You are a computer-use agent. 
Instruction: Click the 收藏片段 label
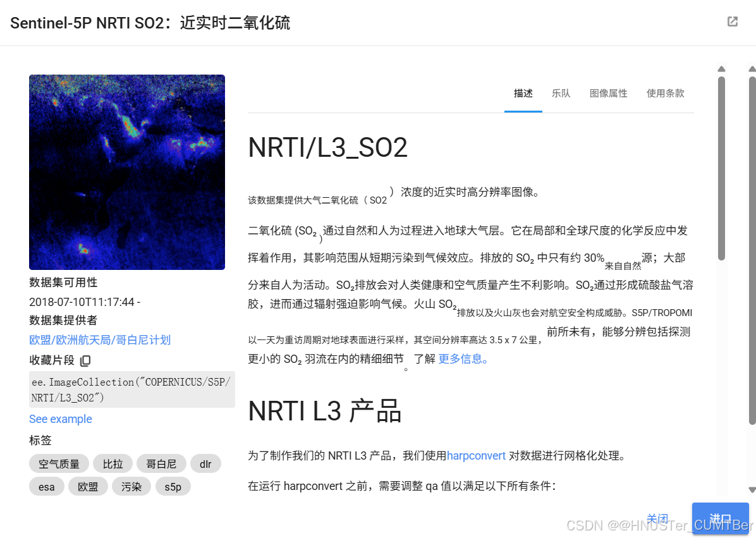[52, 360]
